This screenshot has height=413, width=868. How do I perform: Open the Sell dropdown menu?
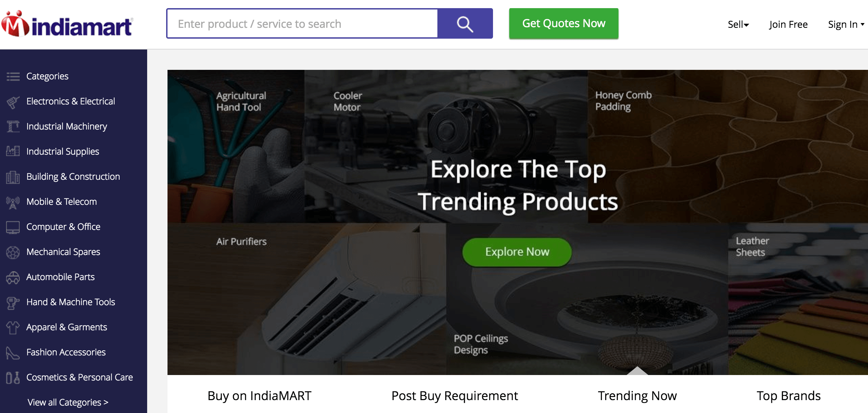click(738, 24)
